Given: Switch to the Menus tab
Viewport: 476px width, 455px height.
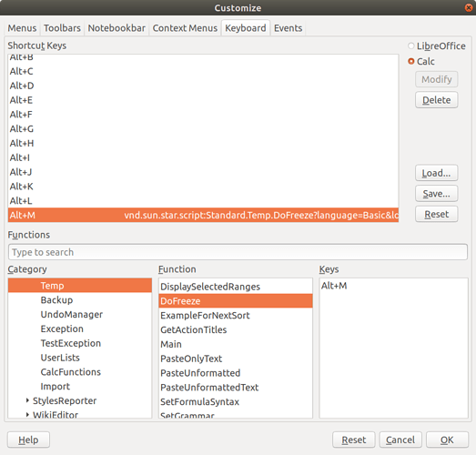Looking at the screenshot, I should [x=22, y=28].
